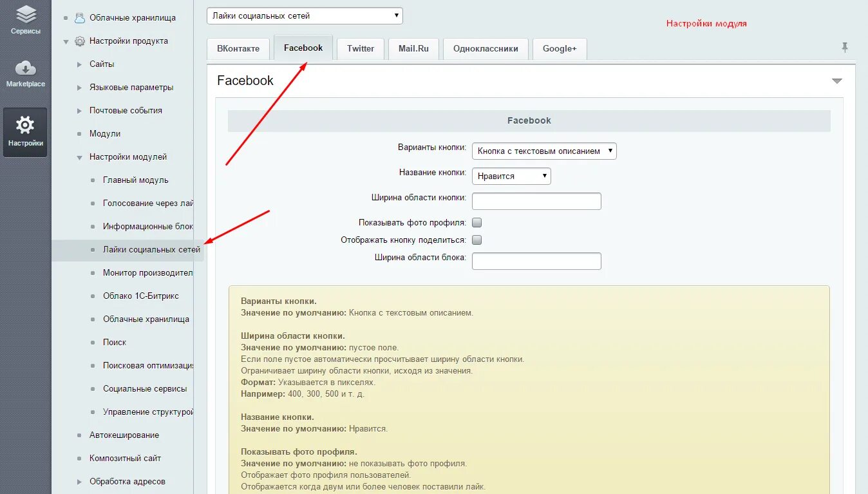Open Монитор производительности module settings
This screenshot has height=494, width=868.
[148, 272]
